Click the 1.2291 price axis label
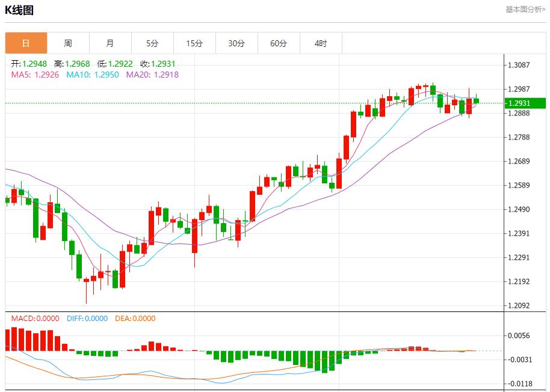Image resolution: width=550 pixels, height=392 pixels. tap(519, 257)
